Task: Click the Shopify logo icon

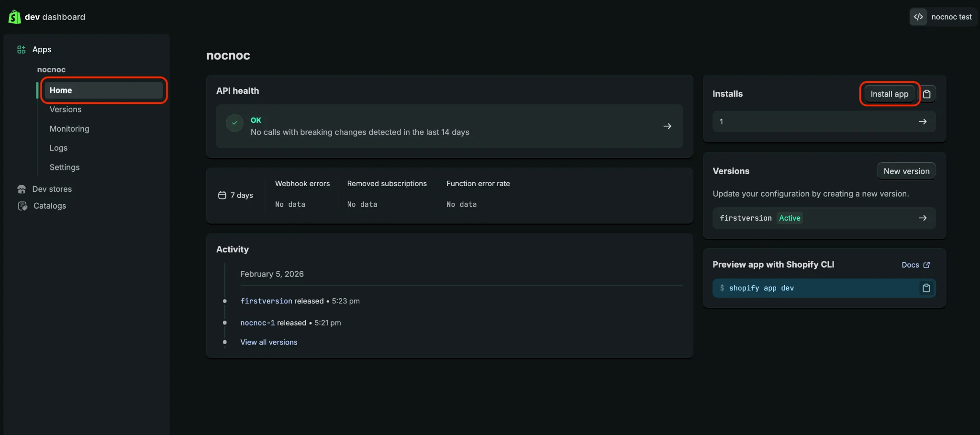Action: (14, 17)
